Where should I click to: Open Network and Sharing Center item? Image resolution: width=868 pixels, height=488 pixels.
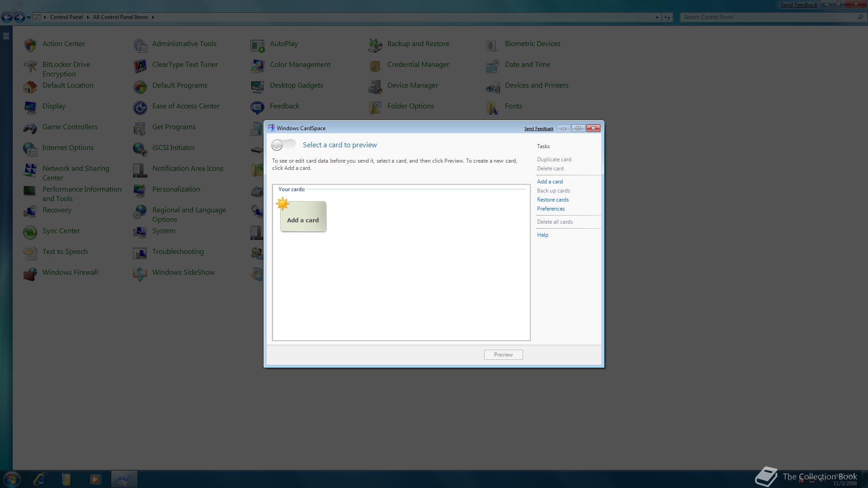click(x=76, y=173)
